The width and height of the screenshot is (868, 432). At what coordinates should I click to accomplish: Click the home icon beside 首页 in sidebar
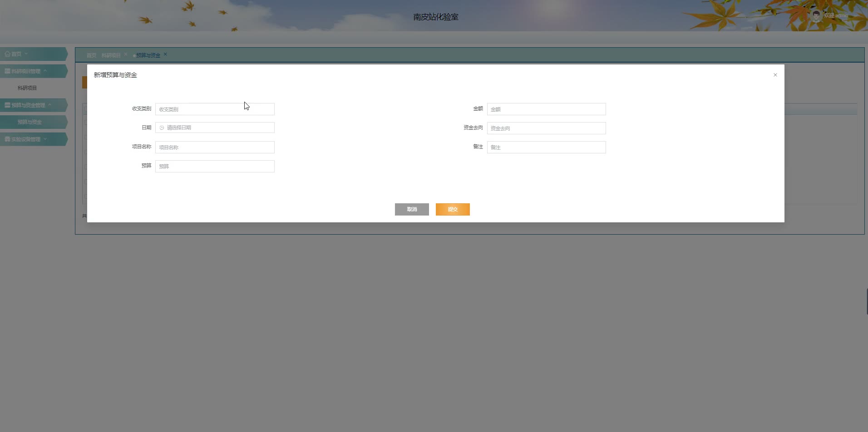pyautogui.click(x=8, y=54)
